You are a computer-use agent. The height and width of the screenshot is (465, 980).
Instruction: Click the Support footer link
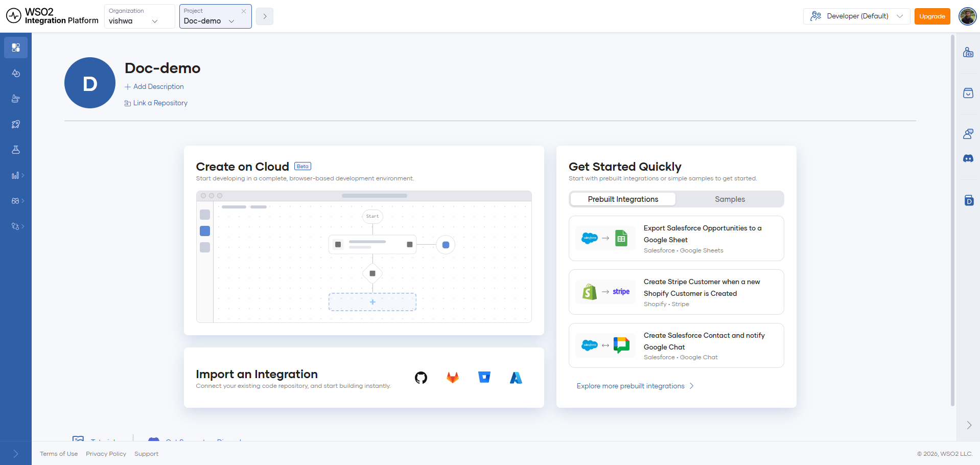pyautogui.click(x=146, y=454)
